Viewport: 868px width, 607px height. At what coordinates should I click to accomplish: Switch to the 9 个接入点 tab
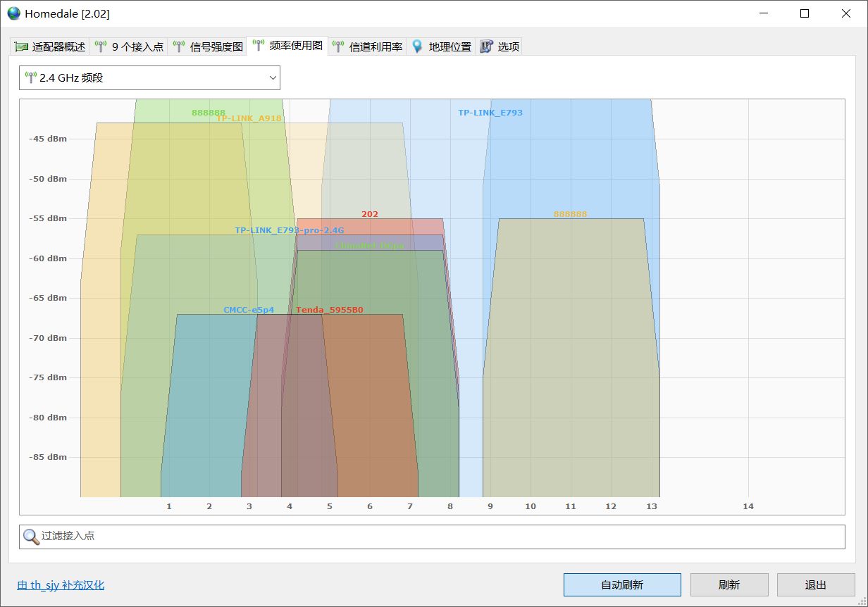click(128, 46)
